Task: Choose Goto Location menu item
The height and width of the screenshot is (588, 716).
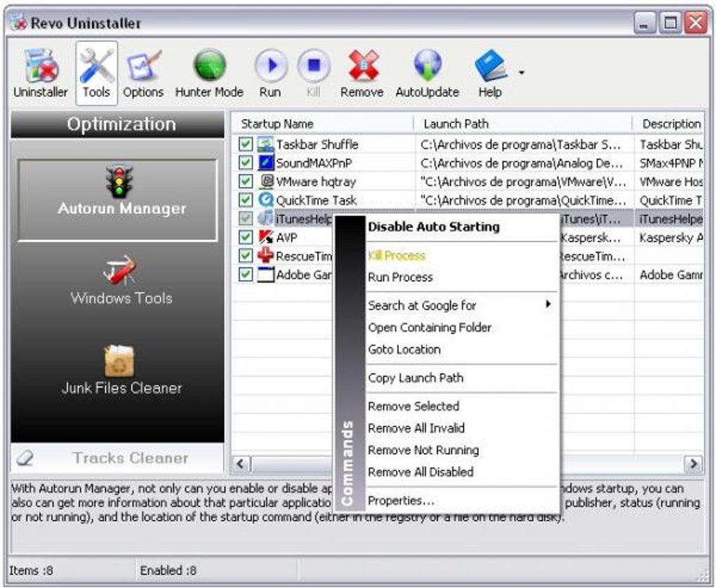Action: [x=462, y=349]
